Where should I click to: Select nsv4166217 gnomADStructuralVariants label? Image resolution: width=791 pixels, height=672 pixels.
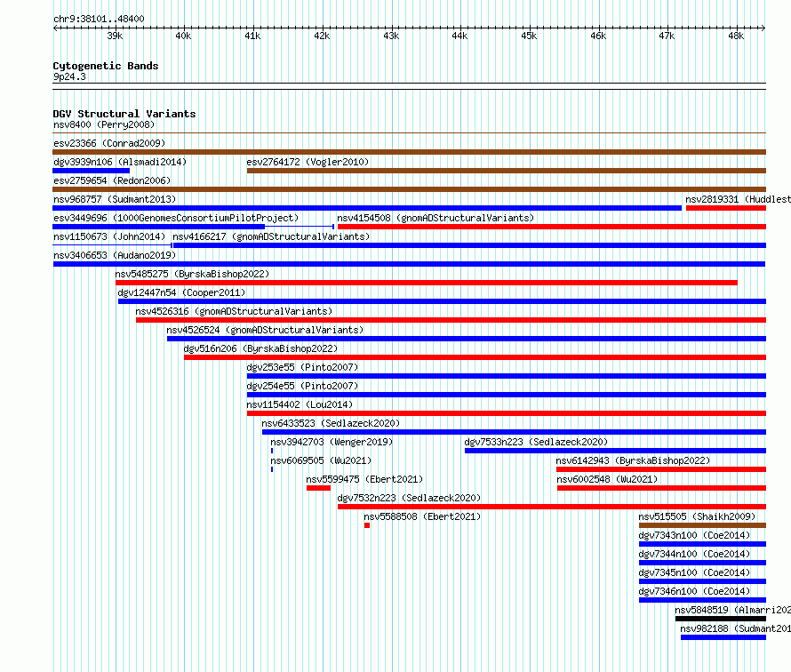point(271,236)
